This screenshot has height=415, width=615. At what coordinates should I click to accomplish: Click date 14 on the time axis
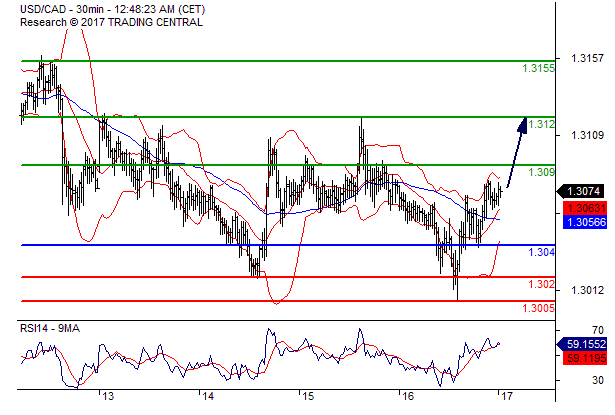[x=208, y=397]
